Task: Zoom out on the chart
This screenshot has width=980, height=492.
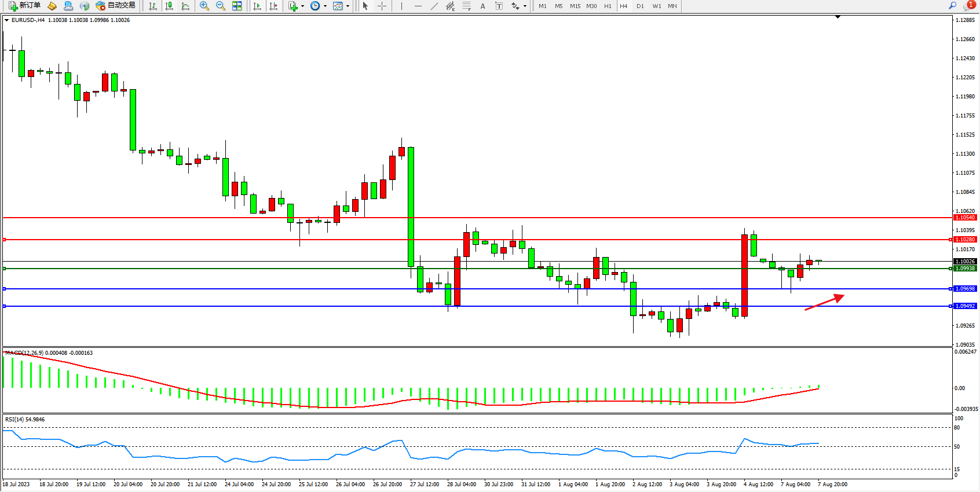Action: [221, 6]
